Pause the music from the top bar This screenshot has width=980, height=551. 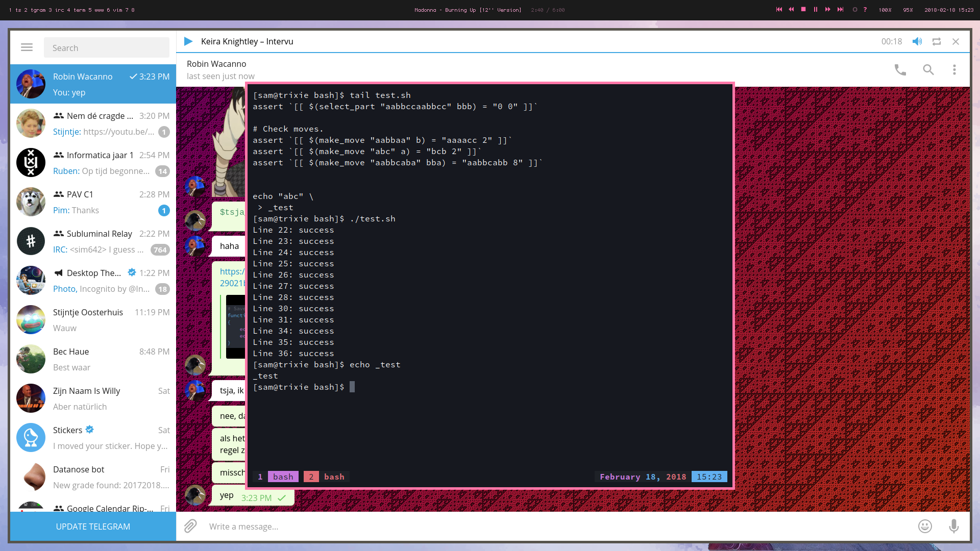pyautogui.click(x=816, y=10)
